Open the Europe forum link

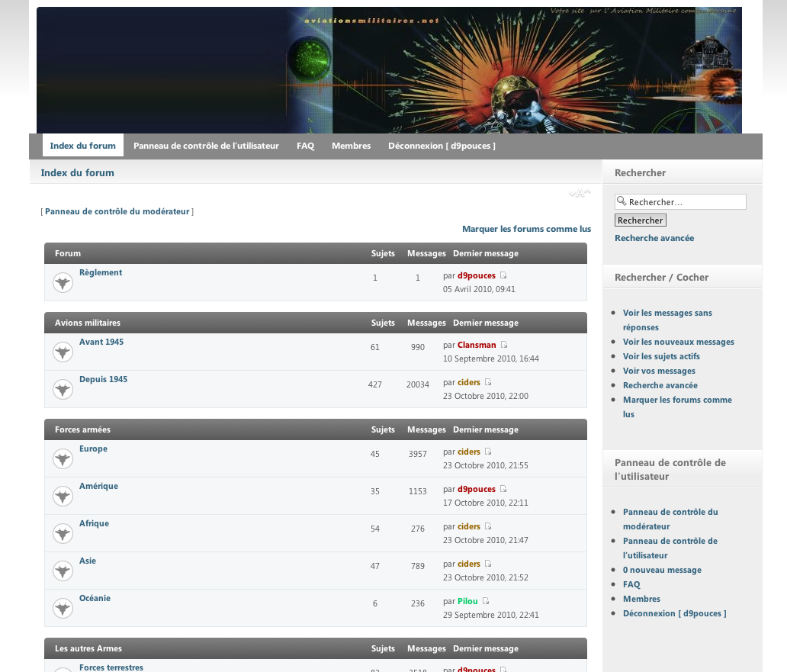tap(93, 449)
